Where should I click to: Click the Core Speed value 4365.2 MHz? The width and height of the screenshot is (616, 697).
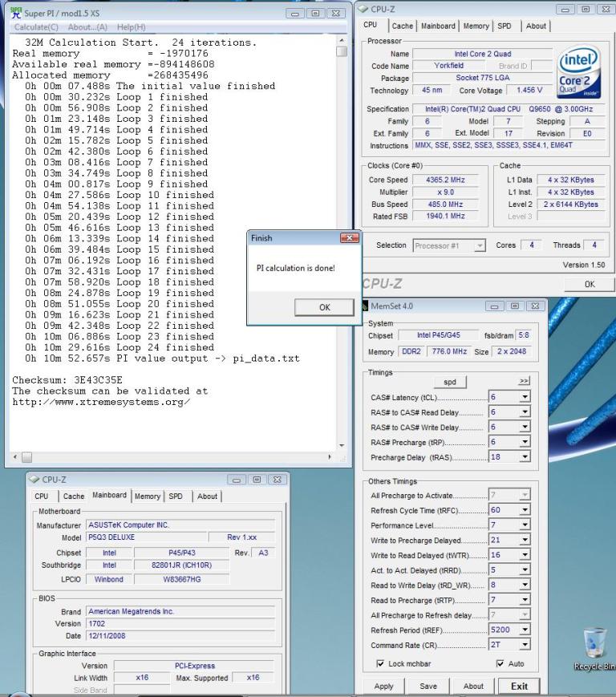coord(445,180)
